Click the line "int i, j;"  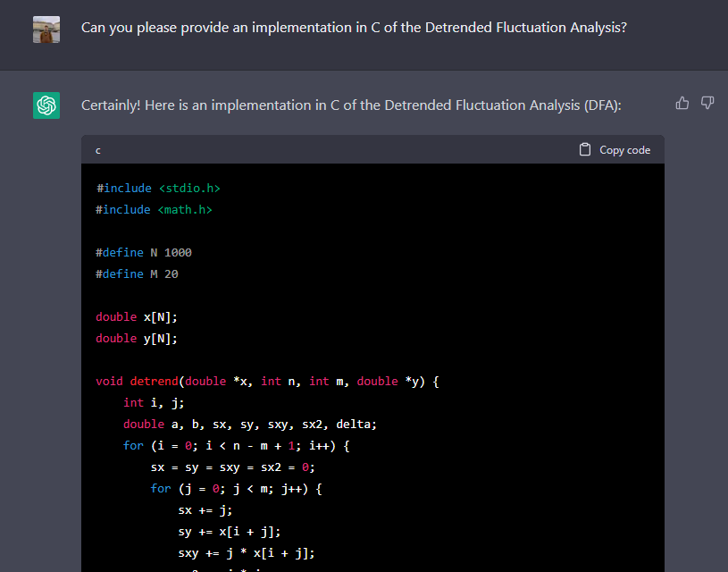click(154, 403)
